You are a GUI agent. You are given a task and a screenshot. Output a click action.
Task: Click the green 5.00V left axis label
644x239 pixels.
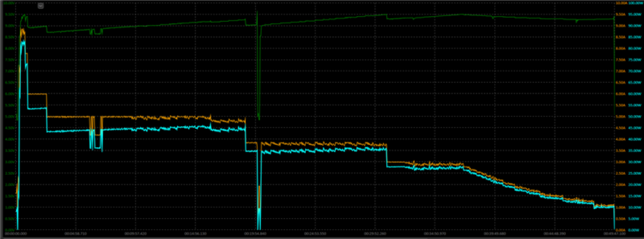tap(10, 116)
